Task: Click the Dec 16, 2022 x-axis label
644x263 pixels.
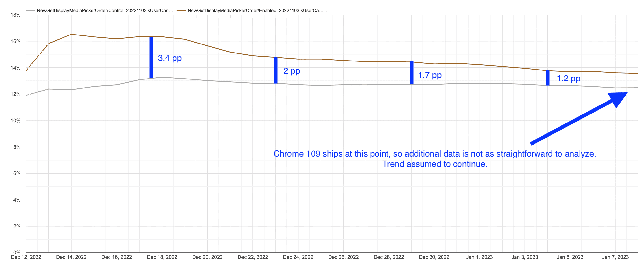Action: [x=117, y=257]
